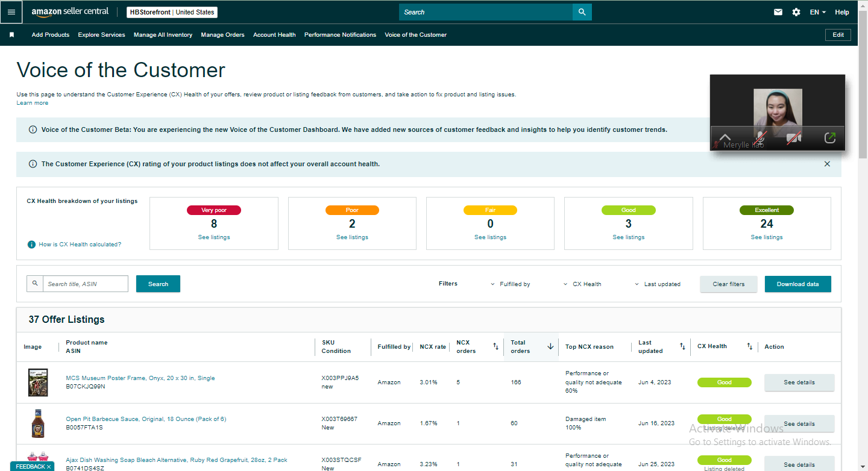Image resolution: width=868 pixels, height=471 pixels.
Task: See listings under Fair
Action: click(490, 237)
